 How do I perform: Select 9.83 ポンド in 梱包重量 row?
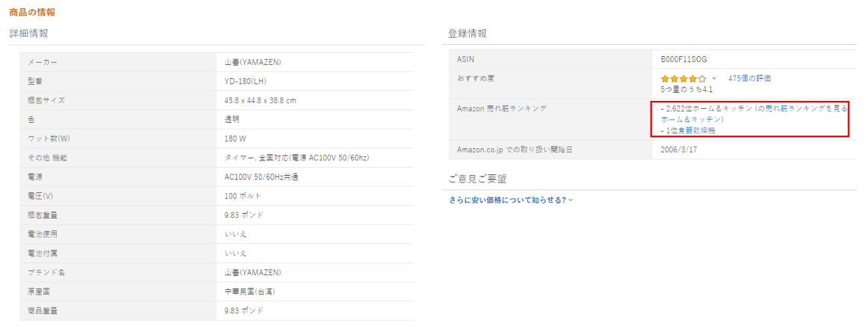pyautogui.click(x=244, y=215)
